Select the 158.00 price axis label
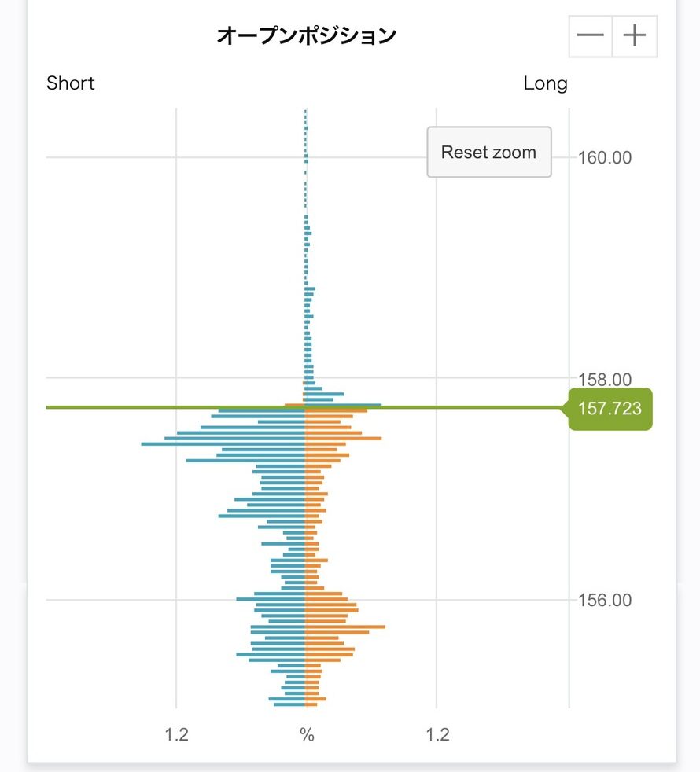Viewport: 700px width, 772px height. pos(604,380)
